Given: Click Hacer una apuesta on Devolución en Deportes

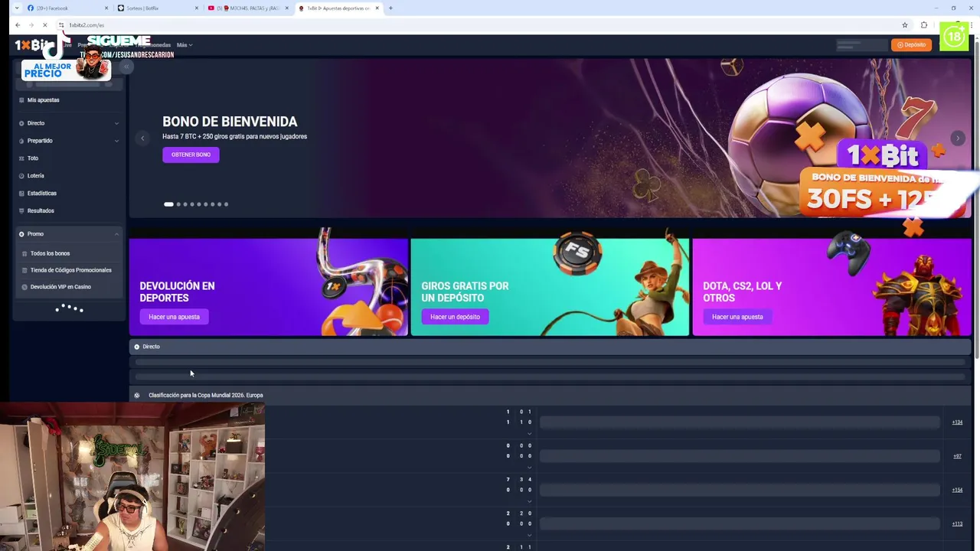Looking at the screenshot, I should (x=174, y=317).
